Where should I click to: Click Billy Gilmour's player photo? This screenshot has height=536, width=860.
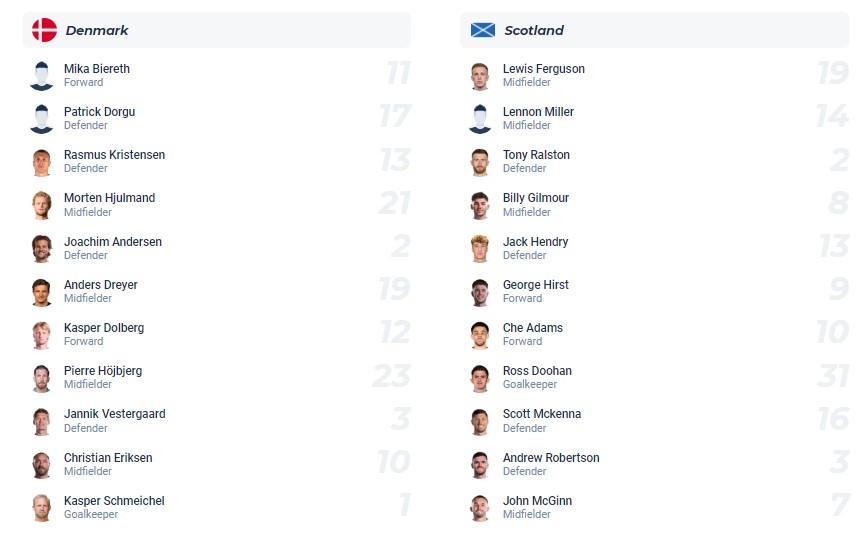click(480, 205)
